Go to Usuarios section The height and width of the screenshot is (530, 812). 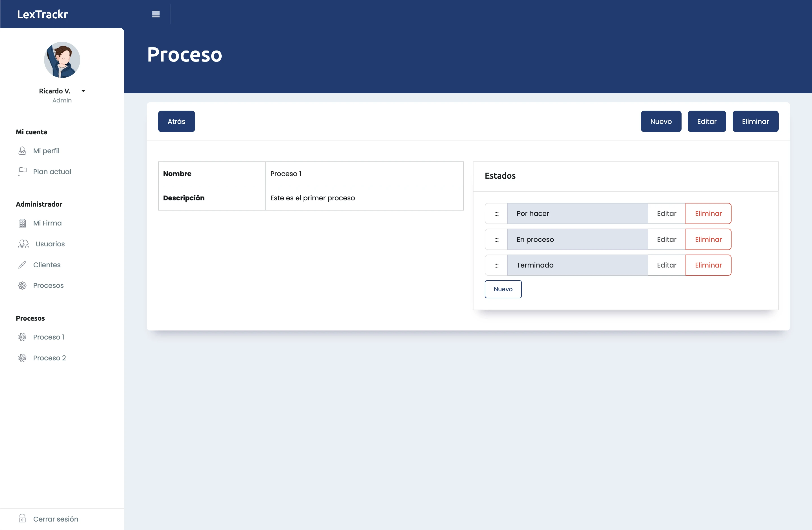pyautogui.click(x=50, y=244)
